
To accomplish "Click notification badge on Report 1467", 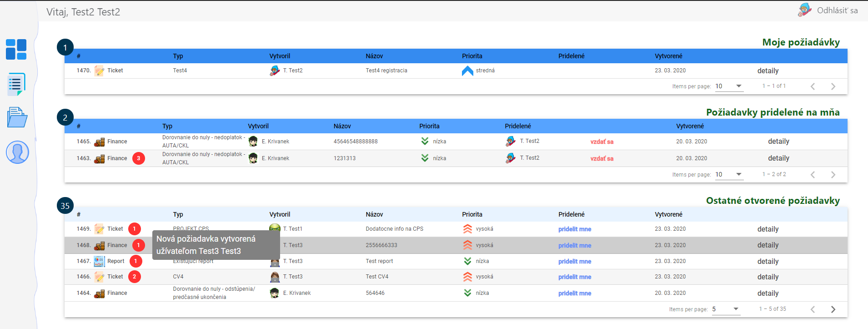I will pos(135,261).
